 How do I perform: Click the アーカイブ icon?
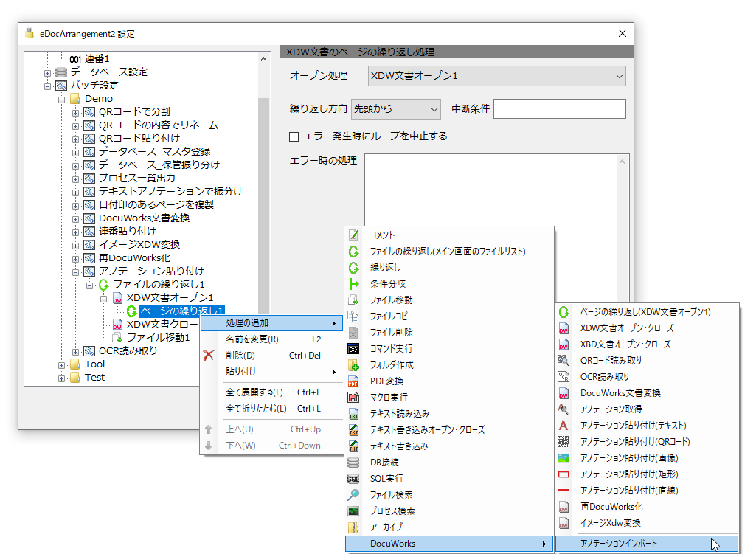tap(353, 527)
